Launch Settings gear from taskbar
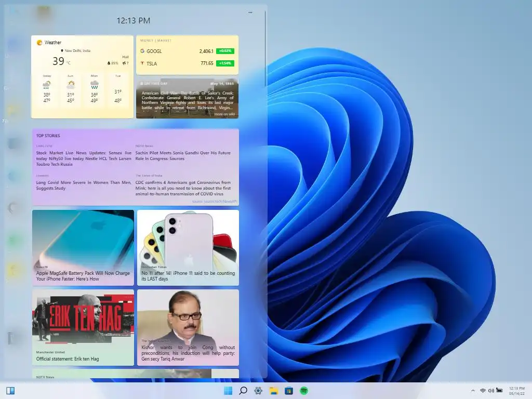This screenshot has width=532, height=399. tap(258, 391)
